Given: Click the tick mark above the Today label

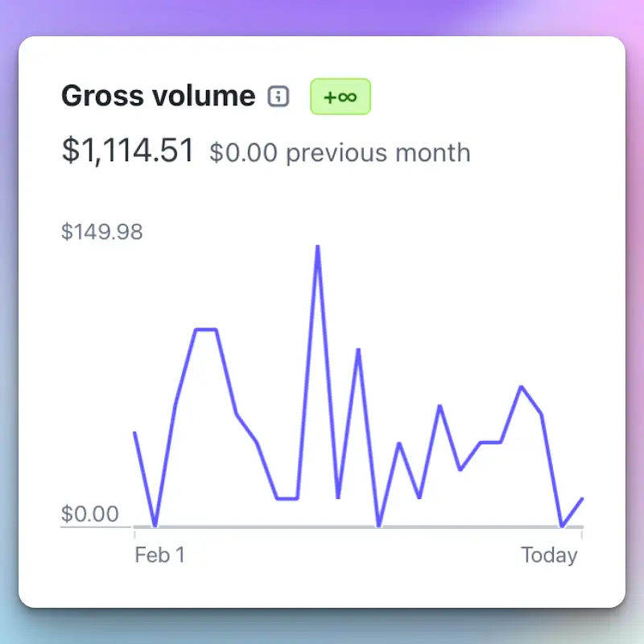Looking at the screenshot, I should click(x=582, y=535).
